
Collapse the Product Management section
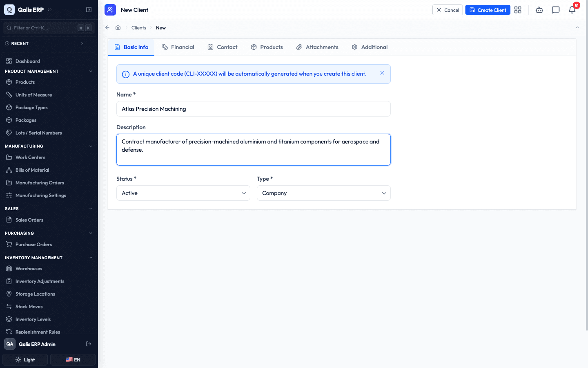tap(91, 71)
